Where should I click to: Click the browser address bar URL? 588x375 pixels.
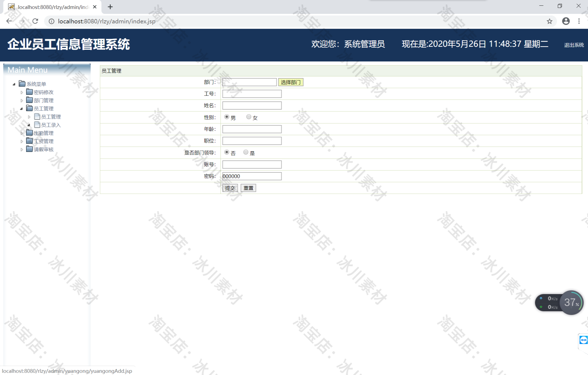(107, 21)
